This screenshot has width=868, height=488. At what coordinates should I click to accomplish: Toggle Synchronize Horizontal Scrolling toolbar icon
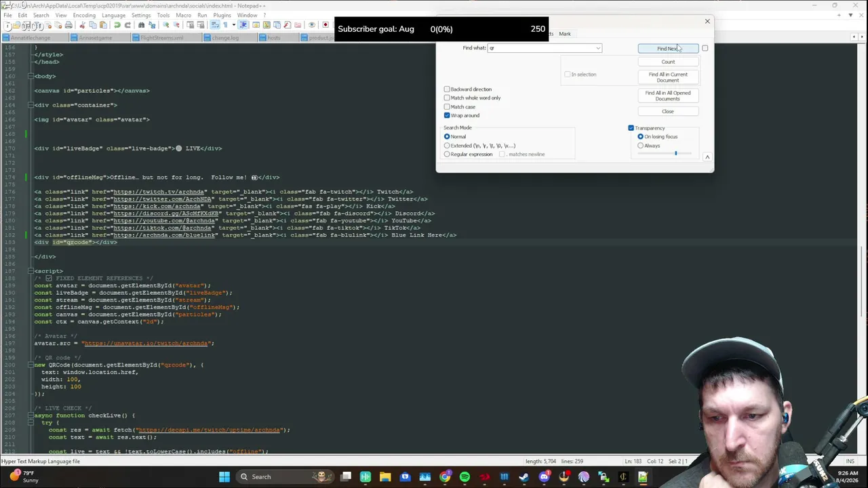pos(200,25)
